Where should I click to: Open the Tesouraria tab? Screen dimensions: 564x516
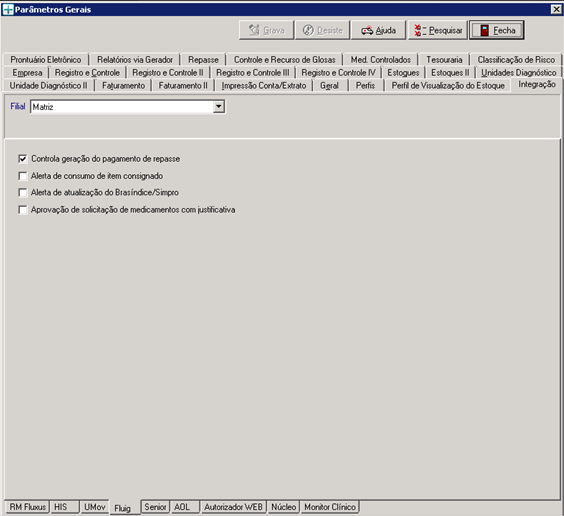coord(444,60)
